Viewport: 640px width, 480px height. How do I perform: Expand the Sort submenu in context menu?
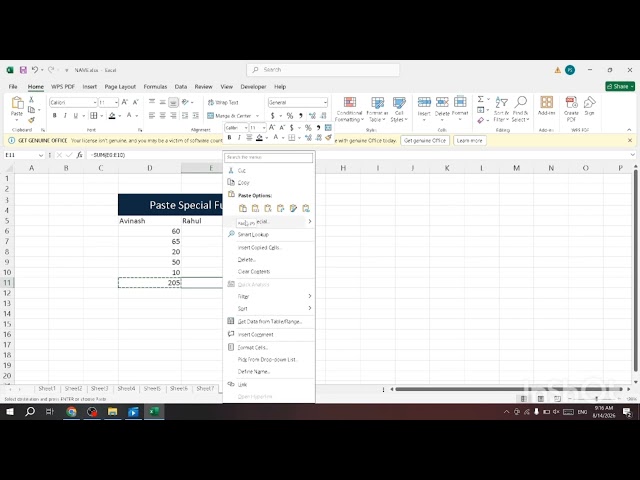pos(310,308)
